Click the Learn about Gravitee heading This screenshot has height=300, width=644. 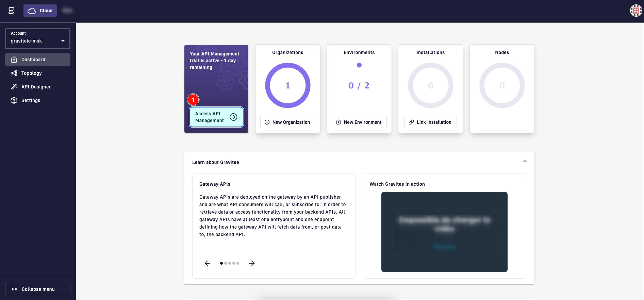coord(216,162)
